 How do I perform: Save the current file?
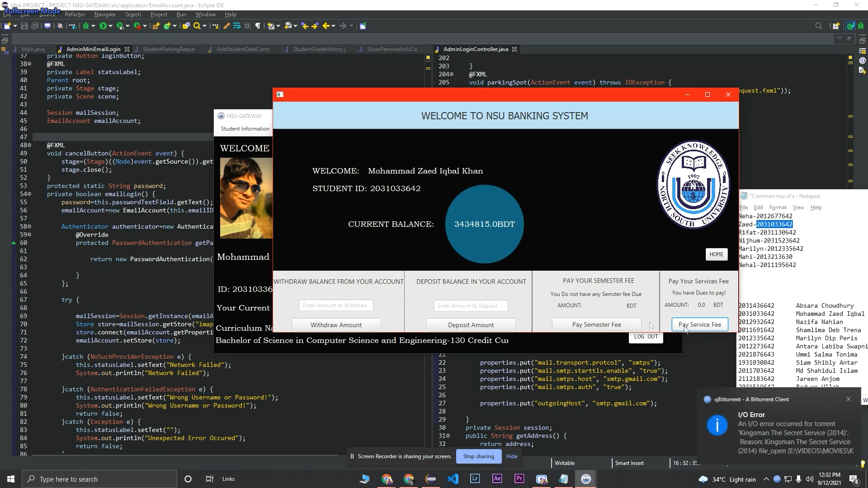click(x=24, y=26)
